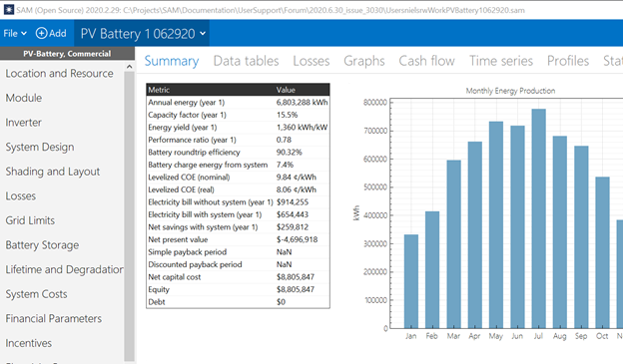Screen dimensions: 623x364
Task: Open Battery Storage settings page
Action: pos(42,245)
